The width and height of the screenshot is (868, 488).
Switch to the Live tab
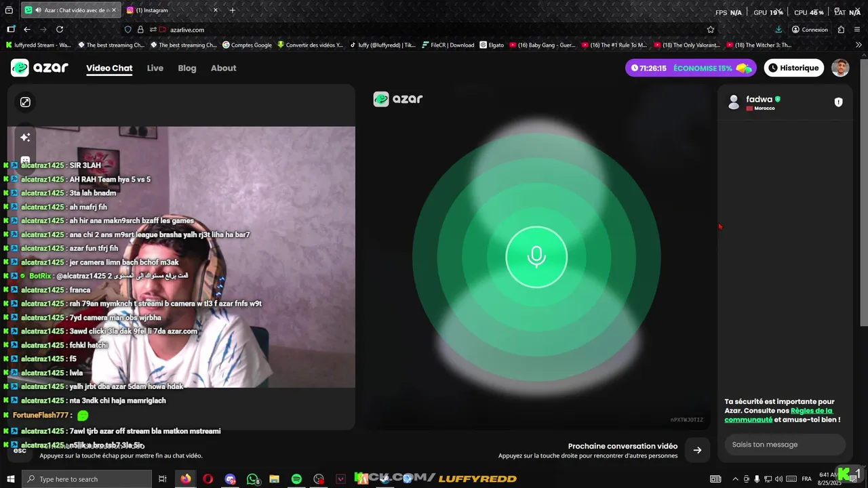click(155, 68)
